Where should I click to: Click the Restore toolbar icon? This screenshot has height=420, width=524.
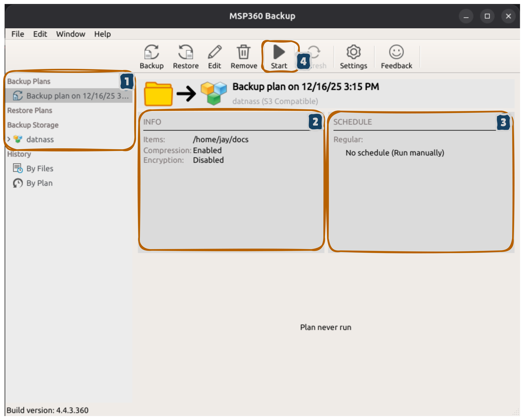(186, 56)
